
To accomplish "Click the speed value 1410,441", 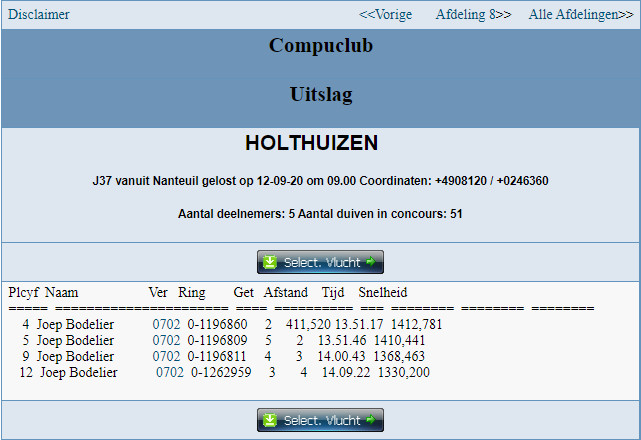I will 399,340.
